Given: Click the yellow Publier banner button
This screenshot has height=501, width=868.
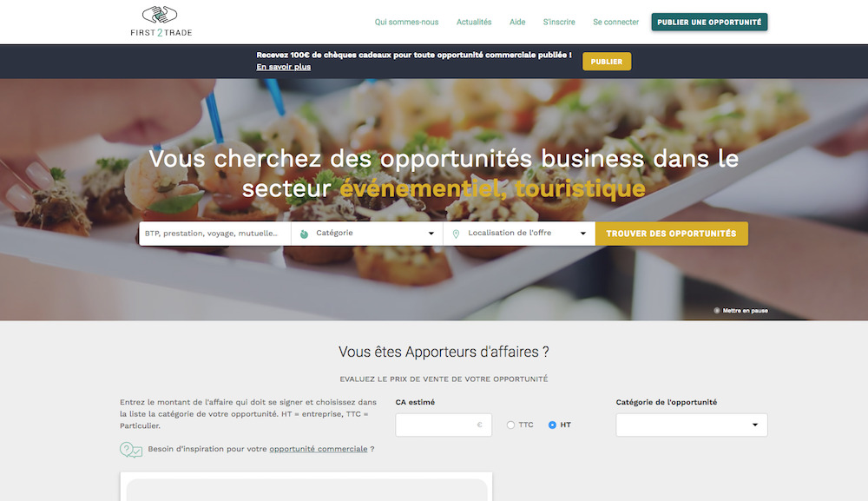Looking at the screenshot, I should (606, 62).
